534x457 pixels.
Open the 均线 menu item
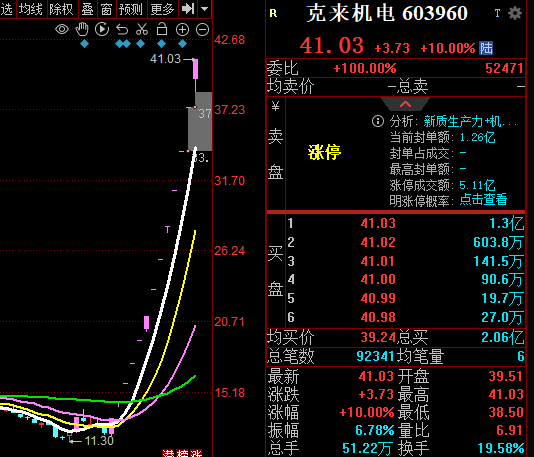coord(31,9)
